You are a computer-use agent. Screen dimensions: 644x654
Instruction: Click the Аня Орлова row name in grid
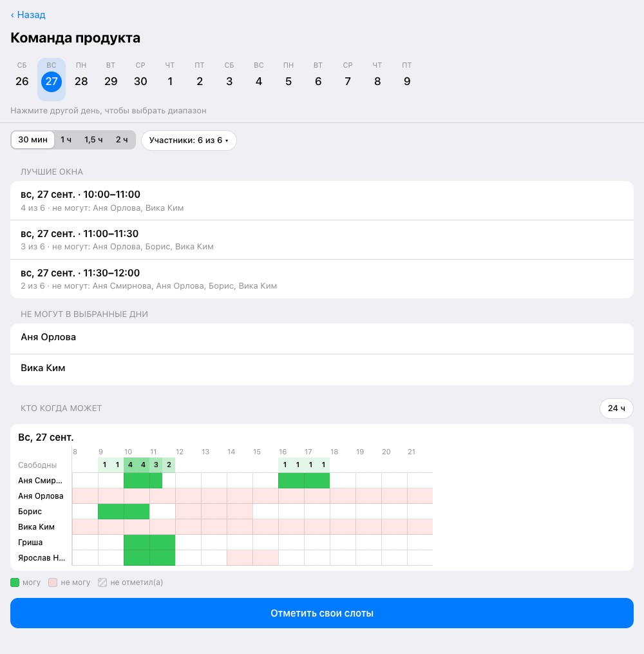[41, 496]
